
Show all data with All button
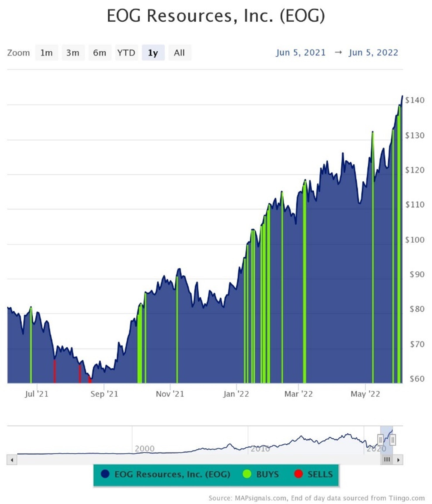click(x=179, y=53)
